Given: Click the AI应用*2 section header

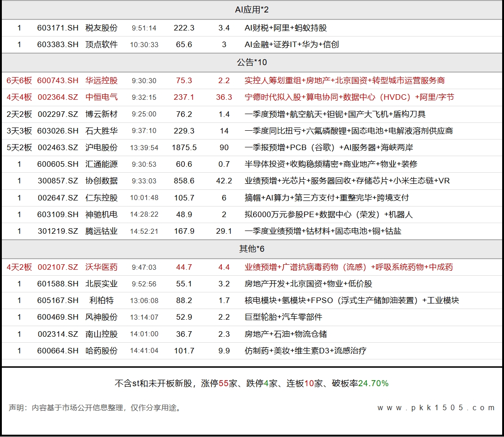Looking at the screenshot, I should (252, 10).
